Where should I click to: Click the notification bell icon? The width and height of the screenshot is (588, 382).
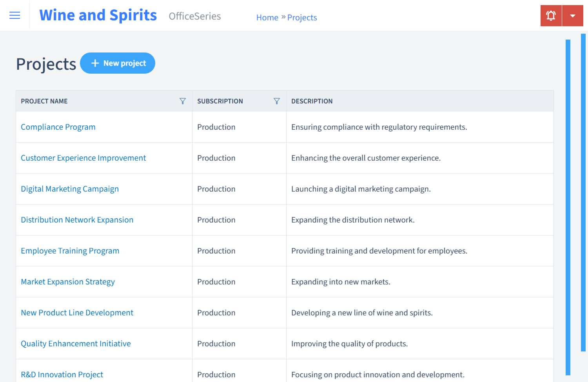click(551, 15)
